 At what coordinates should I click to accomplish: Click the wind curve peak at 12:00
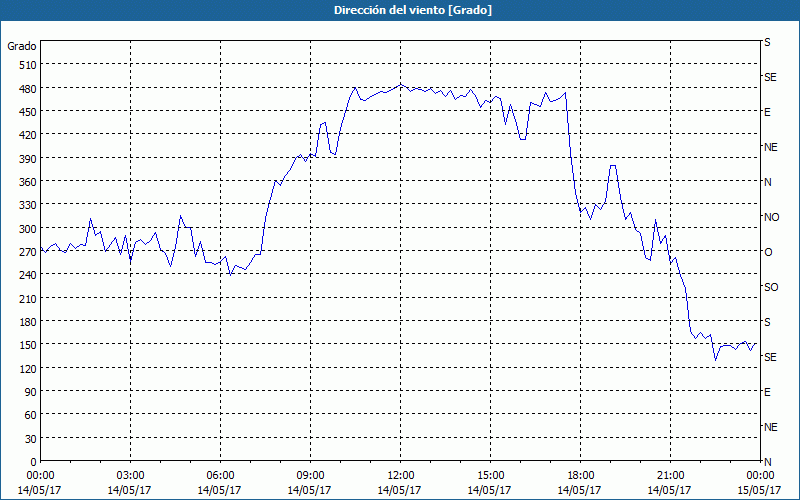401,84
